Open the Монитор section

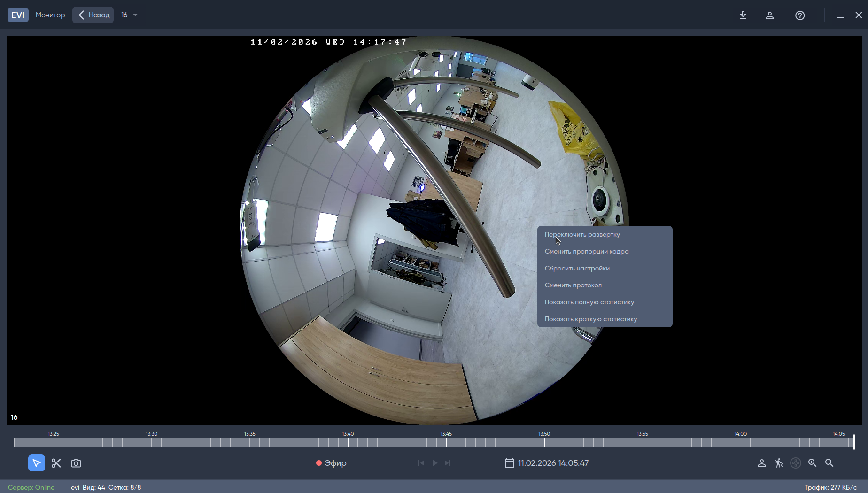coord(50,15)
